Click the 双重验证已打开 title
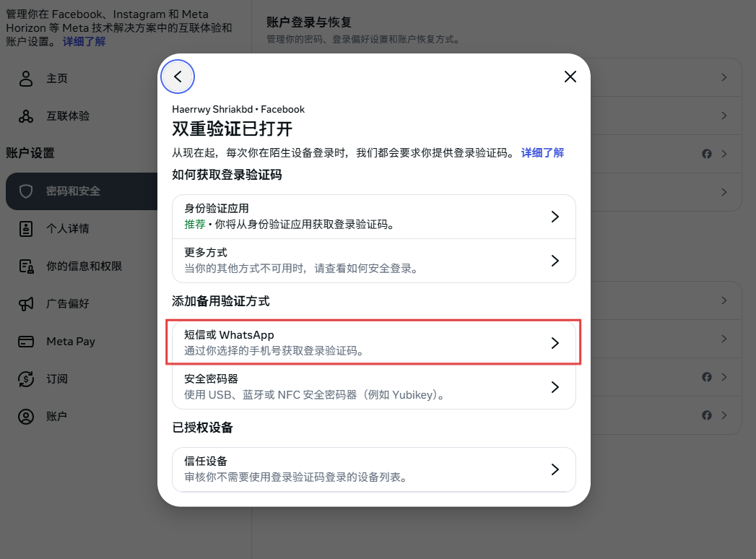This screenshot has width=756, height=559. [x=232, y=129]
